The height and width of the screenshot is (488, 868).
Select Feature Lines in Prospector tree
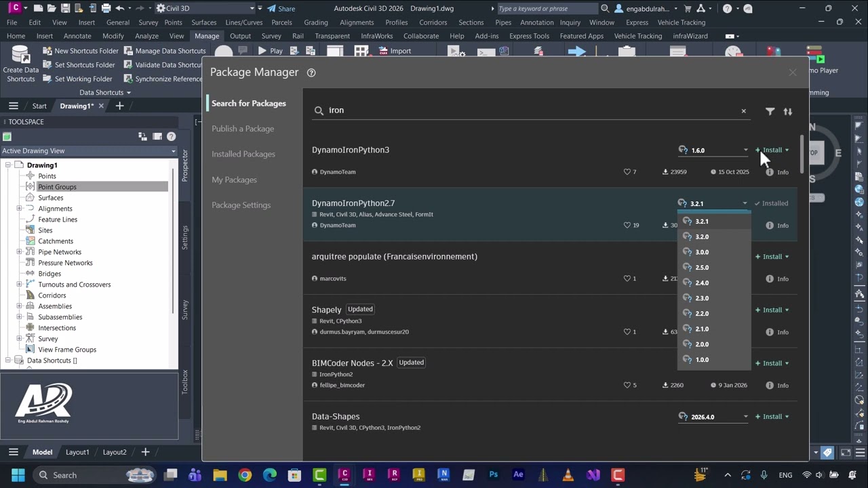click(x=58, y=220)
